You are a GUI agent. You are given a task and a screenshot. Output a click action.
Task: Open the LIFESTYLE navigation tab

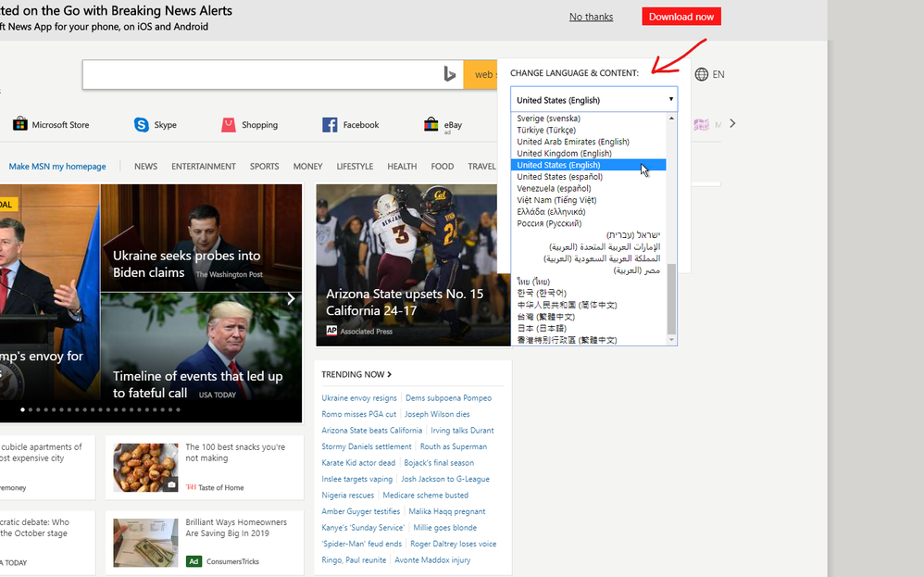tap(355, 166)
